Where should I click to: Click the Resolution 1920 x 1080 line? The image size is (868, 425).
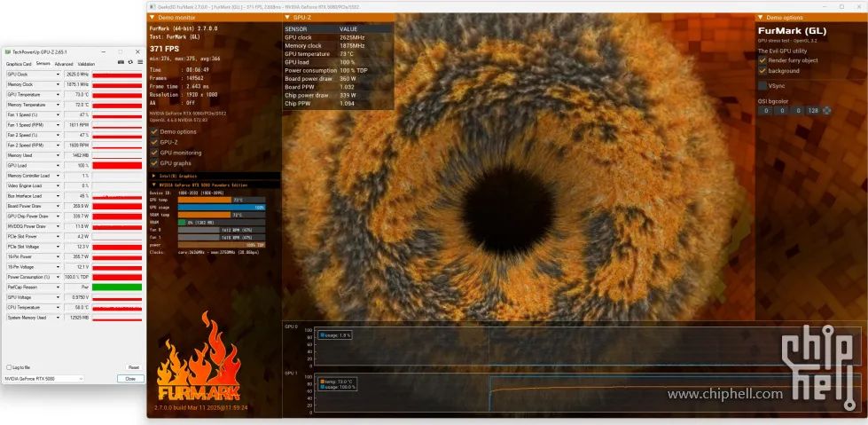(184, 95)
